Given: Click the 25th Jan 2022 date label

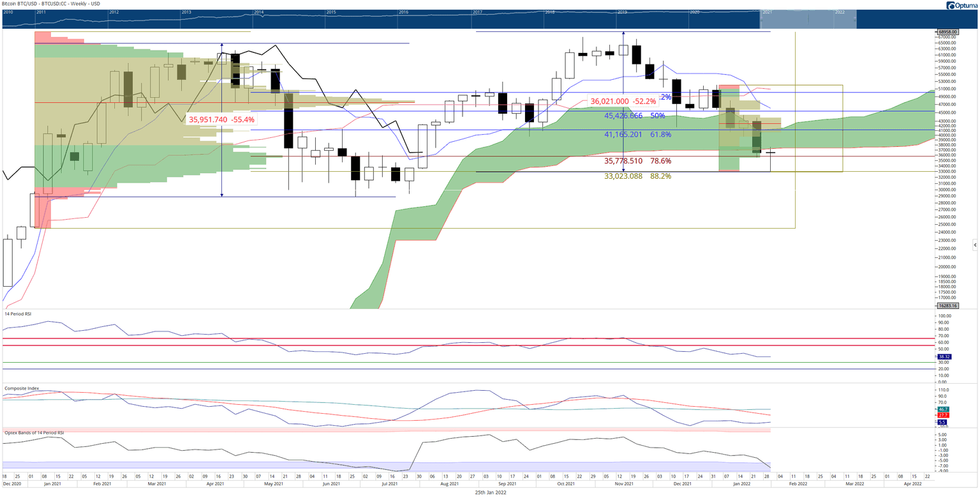Looking at the screenshot, I should coord(490,493).
